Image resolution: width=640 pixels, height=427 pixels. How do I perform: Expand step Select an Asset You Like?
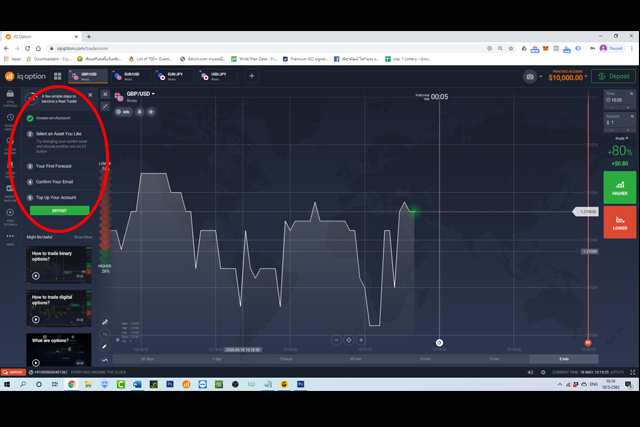pos(58,134)
